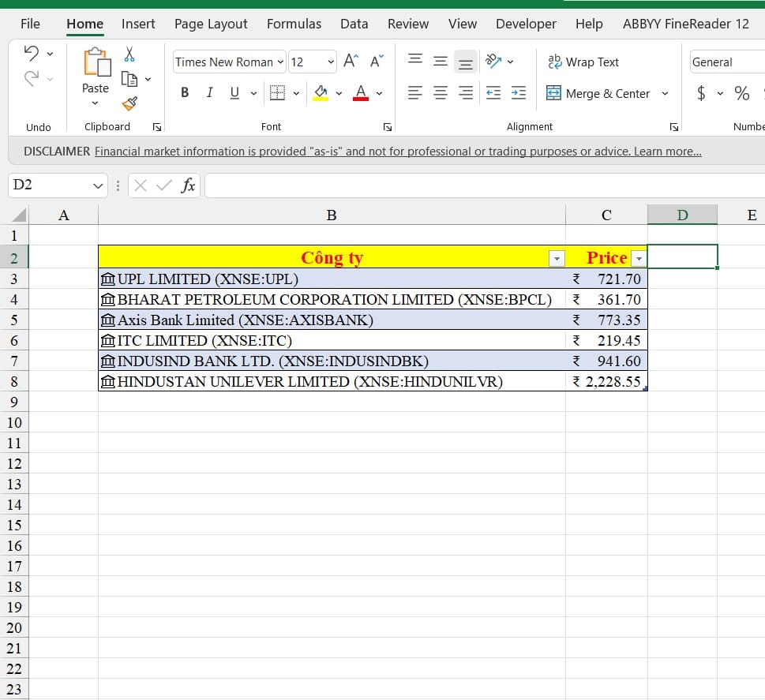
Task: Click the Cut scissors icon
Action: (x=129, y=54)
